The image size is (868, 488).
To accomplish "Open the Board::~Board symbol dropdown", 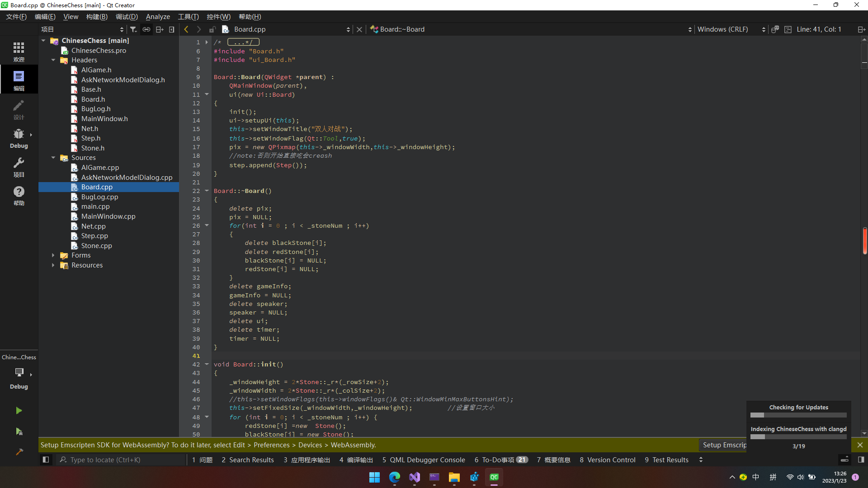I will point(531,29).
